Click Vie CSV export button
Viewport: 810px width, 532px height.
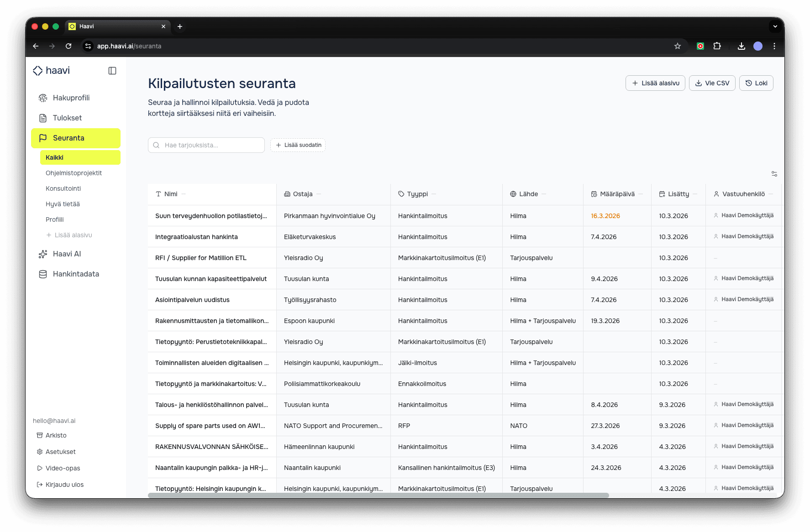[x=712, y=83]
